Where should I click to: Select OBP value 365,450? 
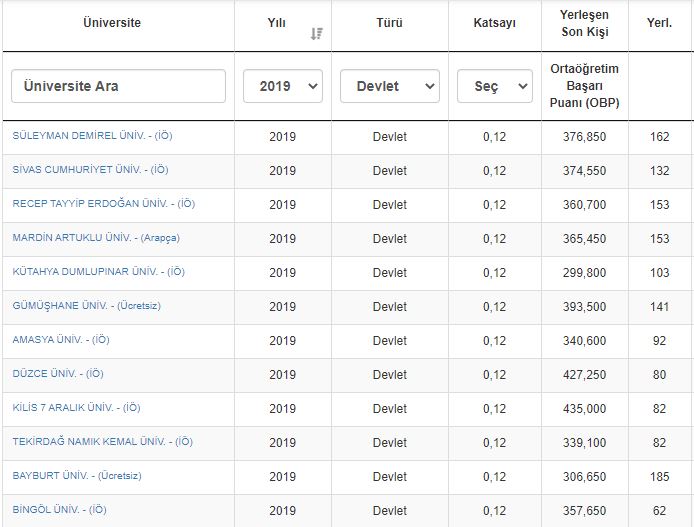584,239
